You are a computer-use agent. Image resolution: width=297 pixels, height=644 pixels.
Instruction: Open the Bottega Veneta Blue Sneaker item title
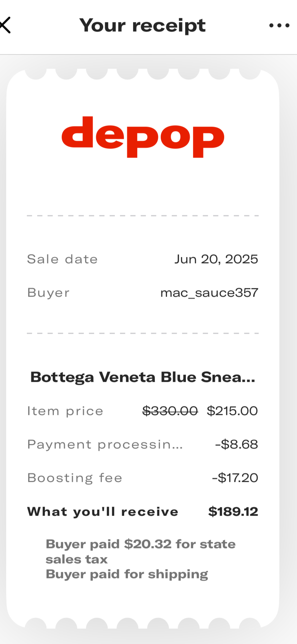pos(143,377)
